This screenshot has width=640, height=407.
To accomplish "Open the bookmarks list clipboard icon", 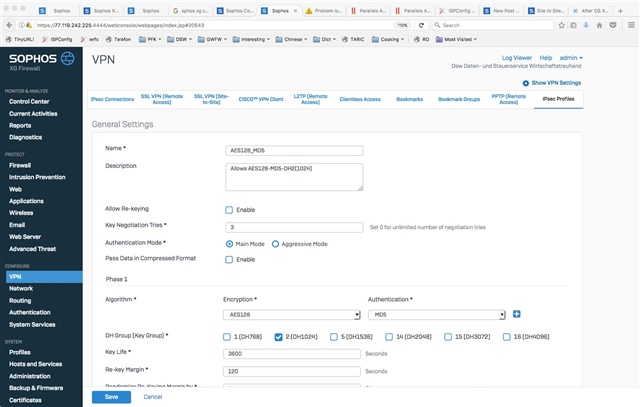I will 573,25.
